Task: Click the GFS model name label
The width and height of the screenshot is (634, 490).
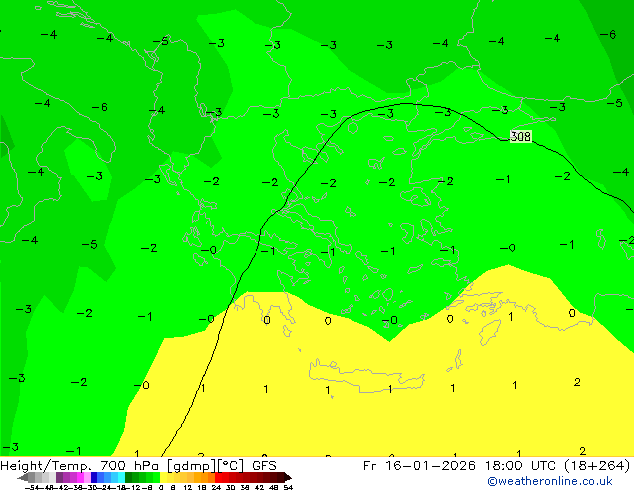Action: [x=264, y=465]
